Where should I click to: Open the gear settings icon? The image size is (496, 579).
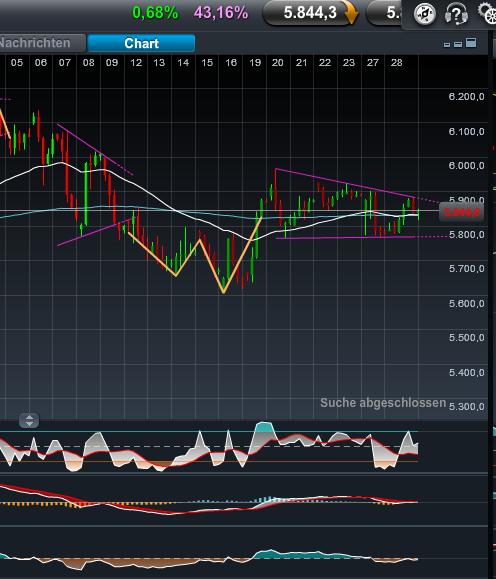point(487,14)
